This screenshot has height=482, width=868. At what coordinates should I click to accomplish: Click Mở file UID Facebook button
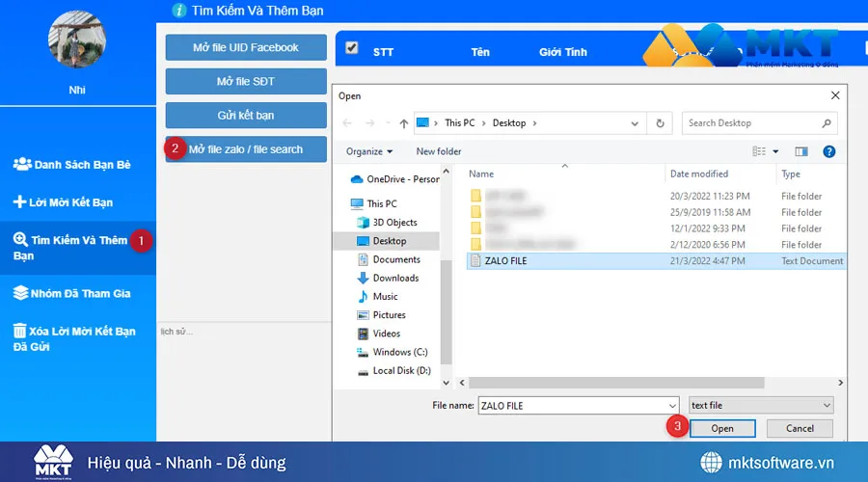(246, 47)
